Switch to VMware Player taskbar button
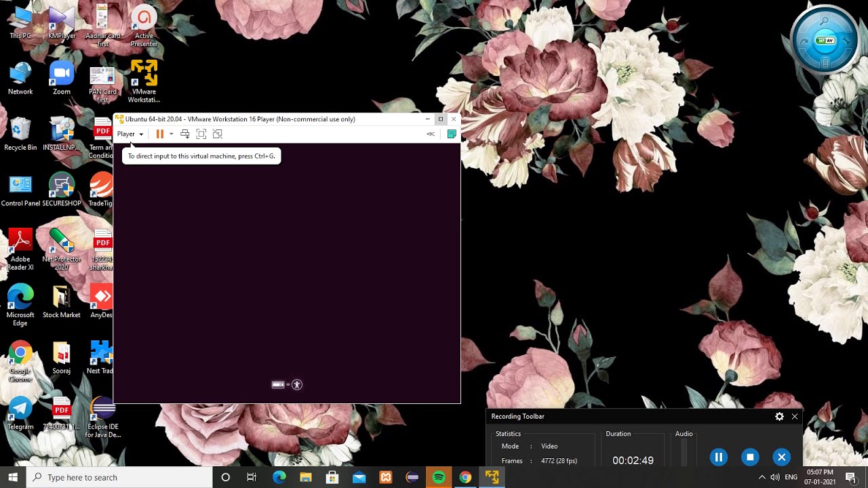The image size is (868, 488). (x=492, y=477)
